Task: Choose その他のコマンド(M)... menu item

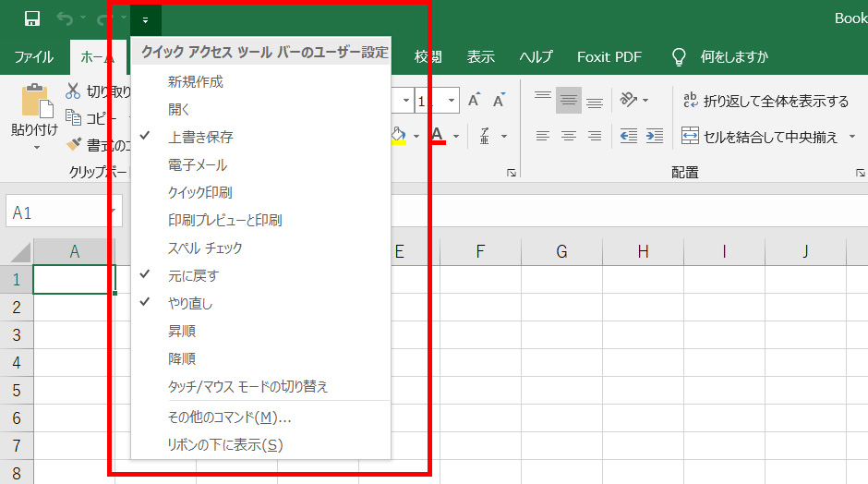Action: click(x=260, y=417)
